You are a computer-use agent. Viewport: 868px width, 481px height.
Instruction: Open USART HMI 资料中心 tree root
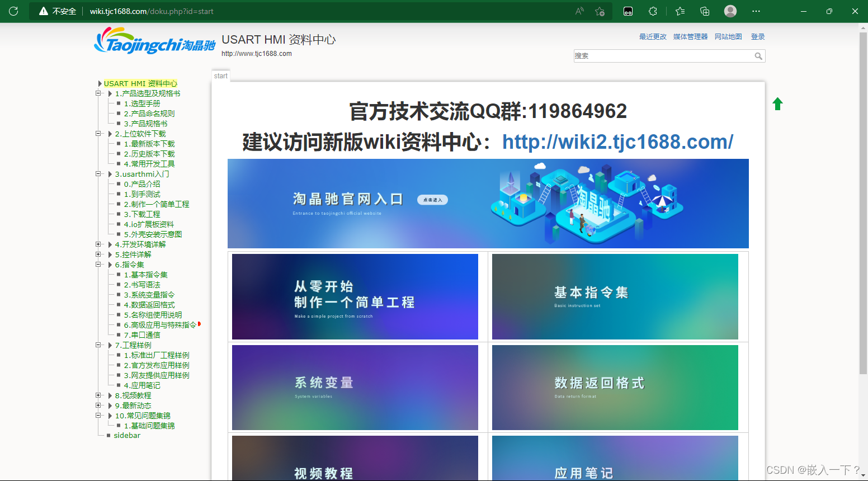(140, 83)
